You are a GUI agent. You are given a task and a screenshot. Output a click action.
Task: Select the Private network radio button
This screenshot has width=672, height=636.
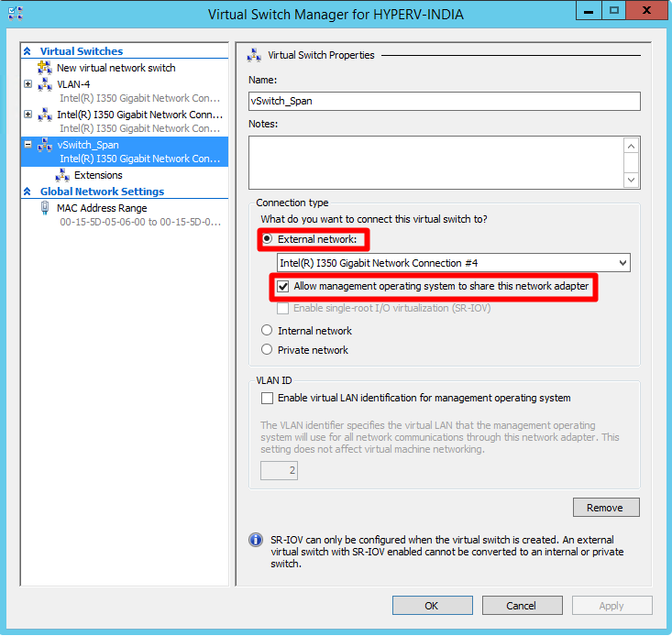click(x=267, y=349)
